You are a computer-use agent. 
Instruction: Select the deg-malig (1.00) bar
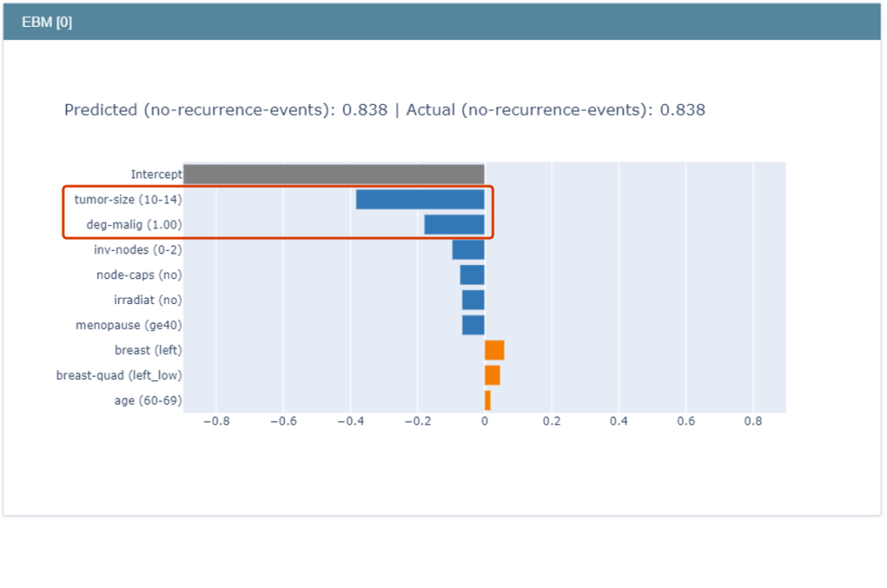453,224
